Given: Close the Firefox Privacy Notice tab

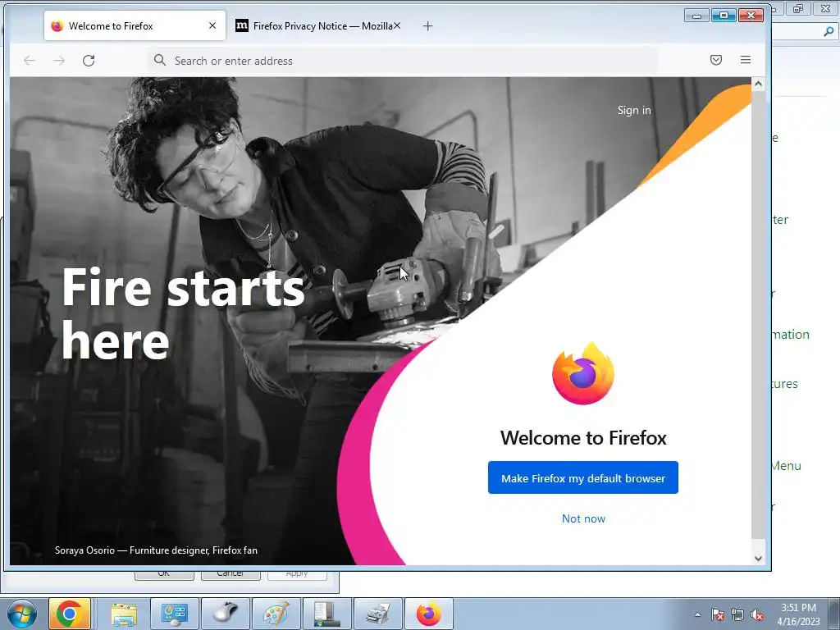Looking at the screenshot, I should [x=397, y=25].
